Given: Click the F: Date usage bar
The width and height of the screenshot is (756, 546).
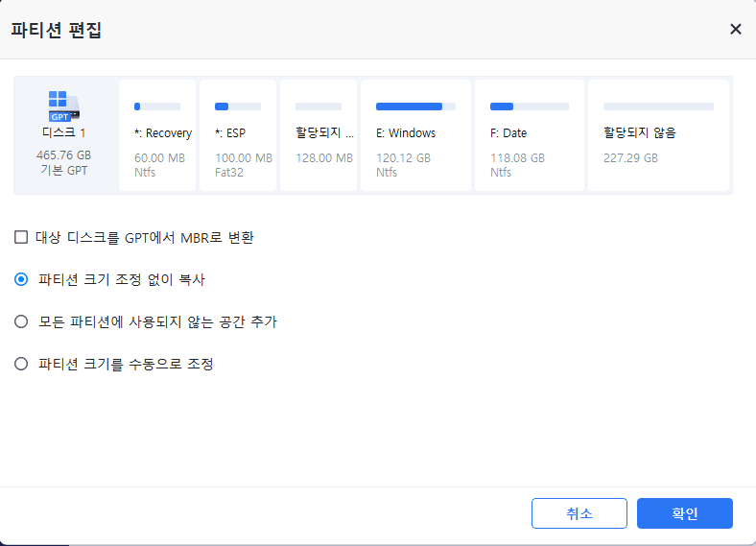Looking at the screenshot, I should tap(530, 107).
